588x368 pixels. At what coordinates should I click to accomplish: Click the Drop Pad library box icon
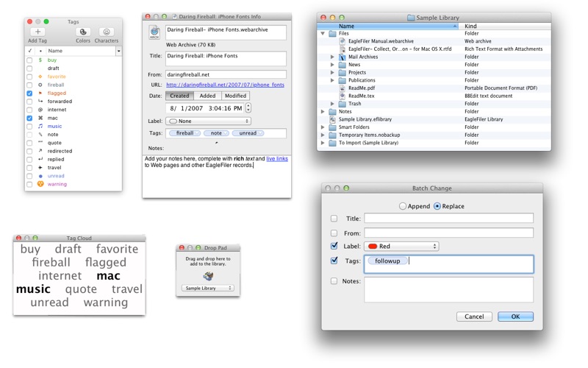click(208, 277)
